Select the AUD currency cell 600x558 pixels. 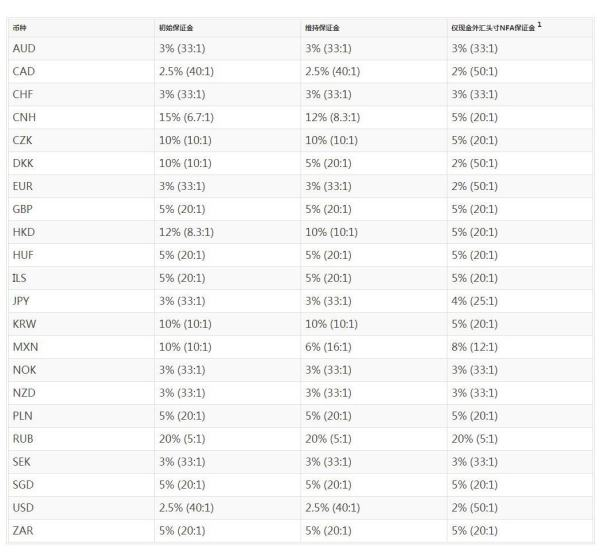[x=25, y=48]
